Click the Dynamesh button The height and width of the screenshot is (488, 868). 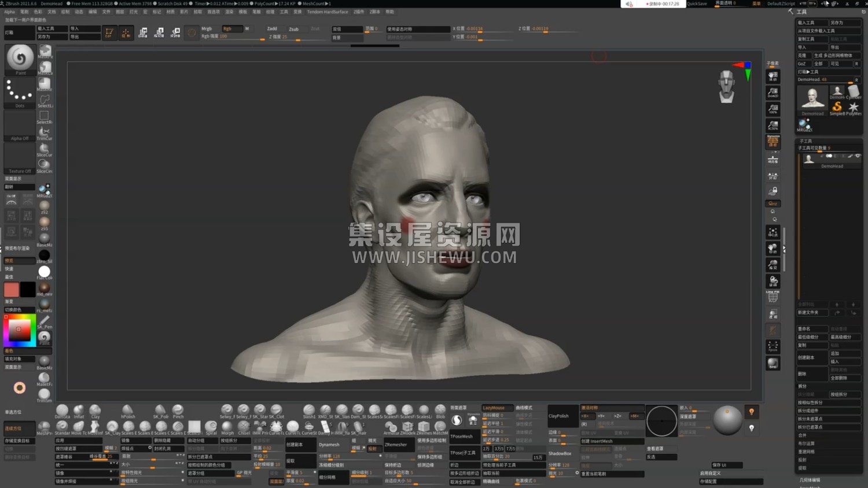(x=334, y=445)
